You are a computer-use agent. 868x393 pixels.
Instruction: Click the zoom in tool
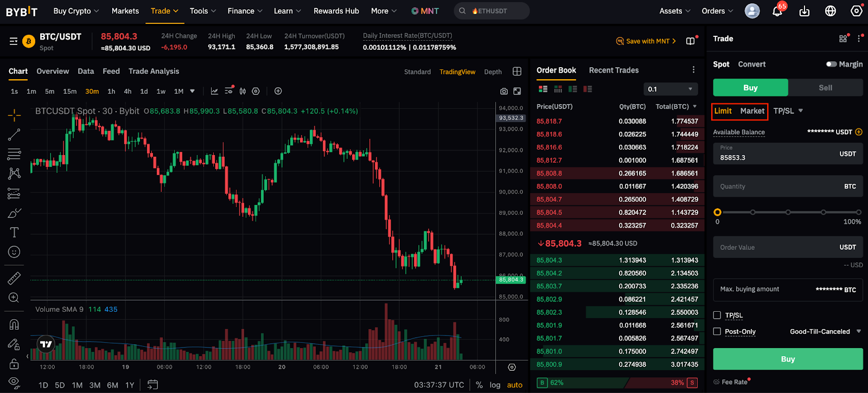pyautogui.click(x=14, y=298)
